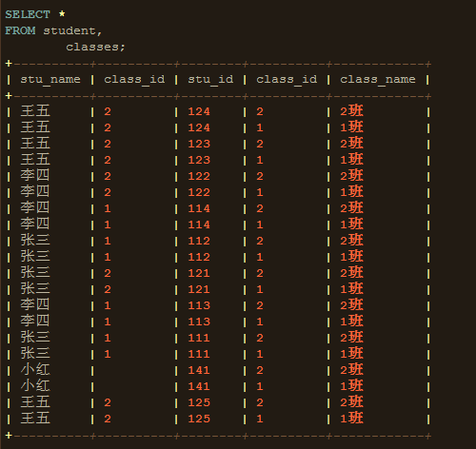
Task: Click class_name 2班 in the stu_id 141 row
Action: [x=351, y=370]
